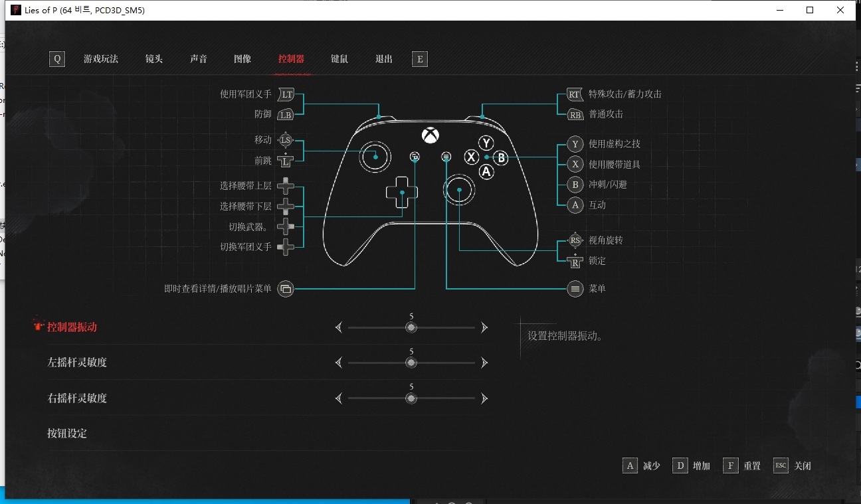Click the LS move stick icon
The height and width of the screenshot is (504, 861).
[286, 140]
